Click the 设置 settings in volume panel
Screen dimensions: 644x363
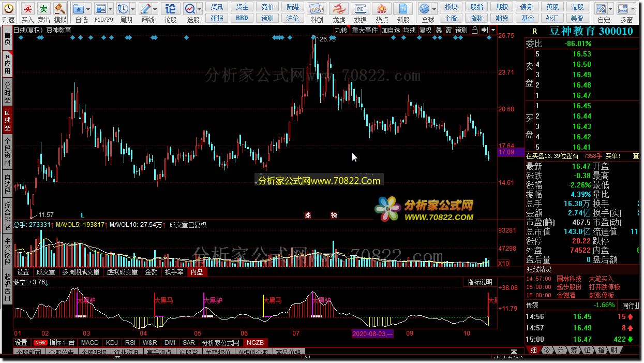[x=23, y=271]
